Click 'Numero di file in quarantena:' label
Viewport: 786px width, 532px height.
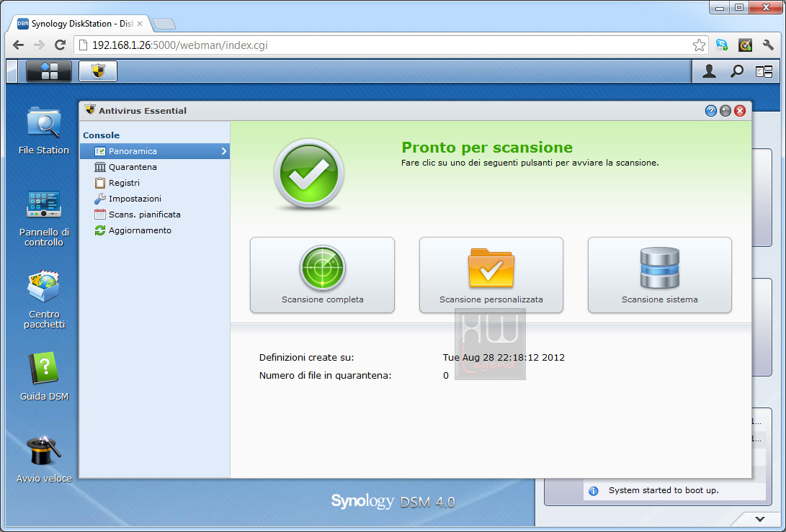click(x=326, y=376)
